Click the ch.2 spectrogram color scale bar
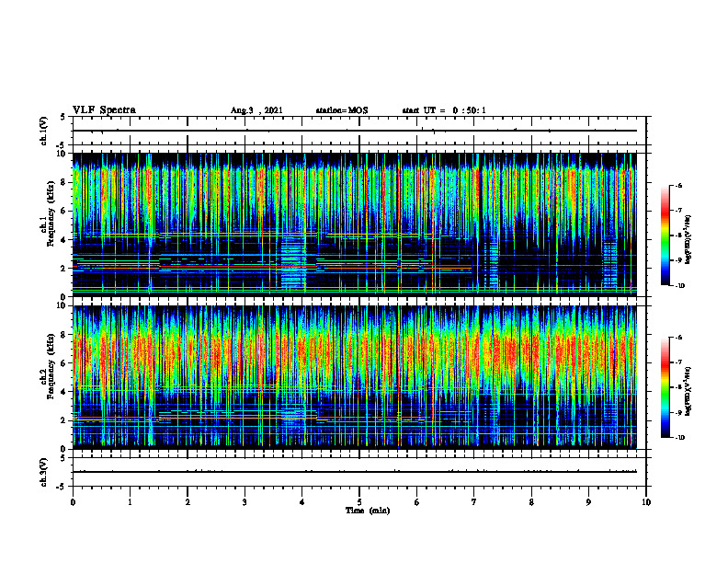 pos(665,387)
